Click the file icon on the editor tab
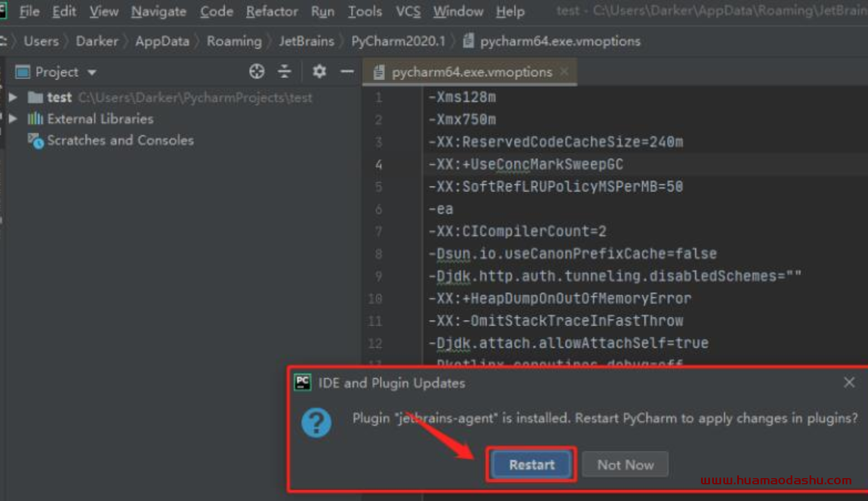 point(379,72)
